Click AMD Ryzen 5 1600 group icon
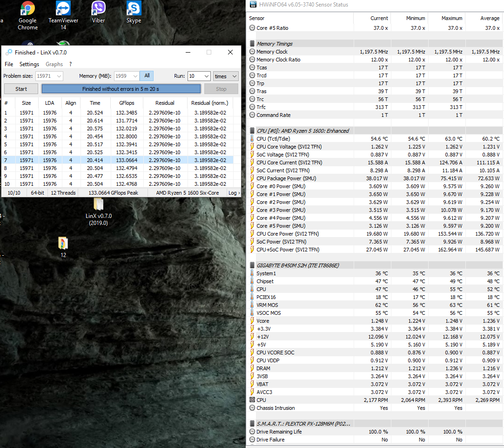Viewport: 504px width, 448px height. coord(252,130)
